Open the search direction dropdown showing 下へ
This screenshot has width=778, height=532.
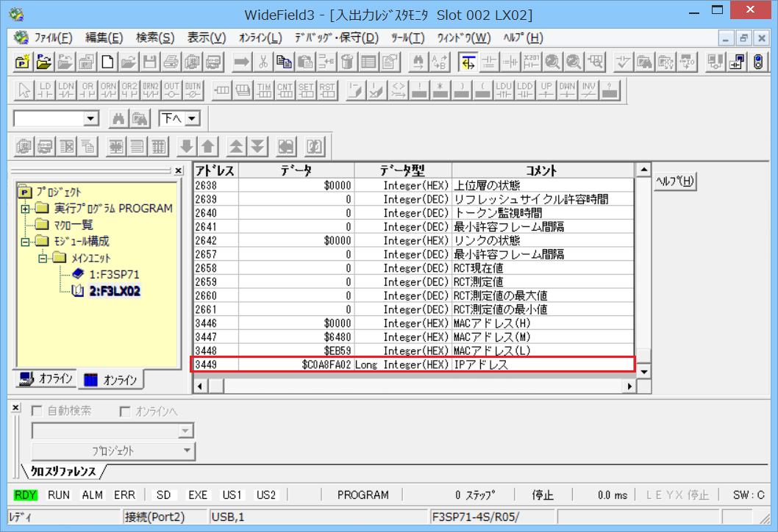[190, 118]
